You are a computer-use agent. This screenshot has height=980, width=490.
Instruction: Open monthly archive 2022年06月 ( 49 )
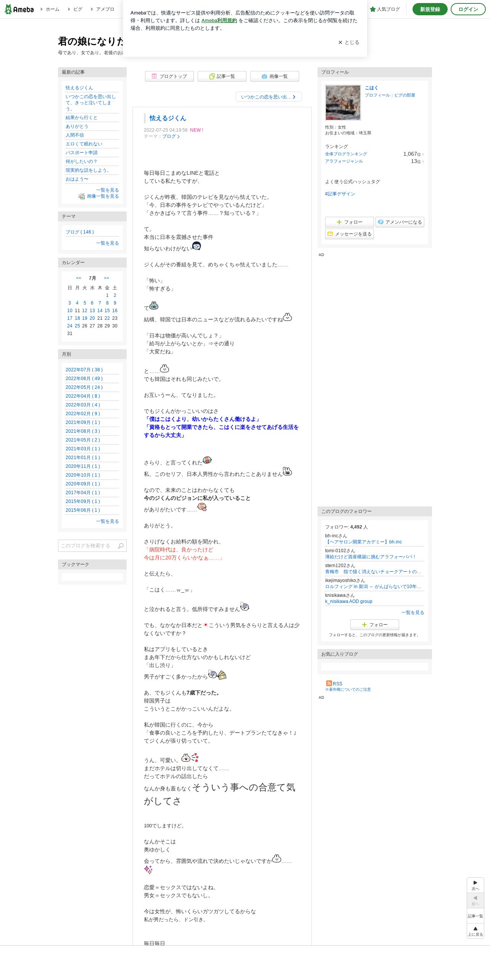(84, 379)
